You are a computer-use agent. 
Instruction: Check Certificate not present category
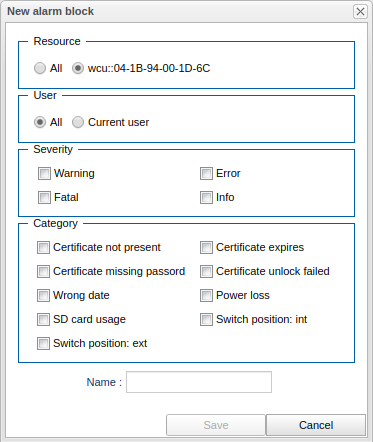[43, 248]
